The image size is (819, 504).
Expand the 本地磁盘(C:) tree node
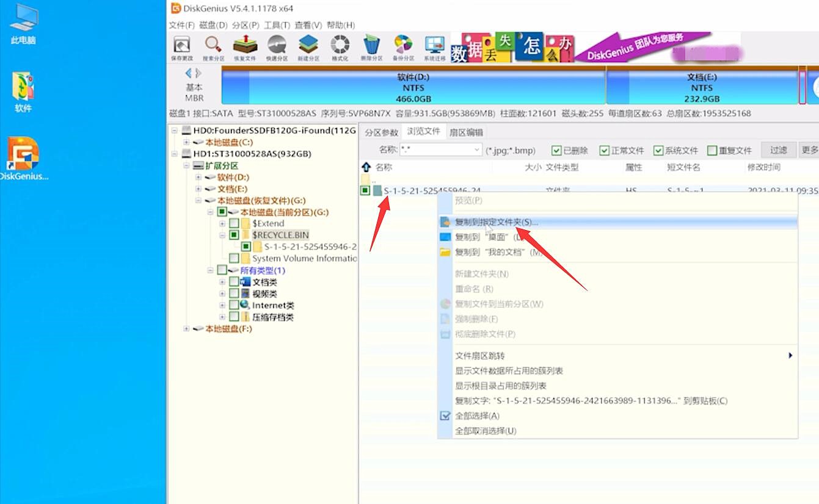pos(186,142)
